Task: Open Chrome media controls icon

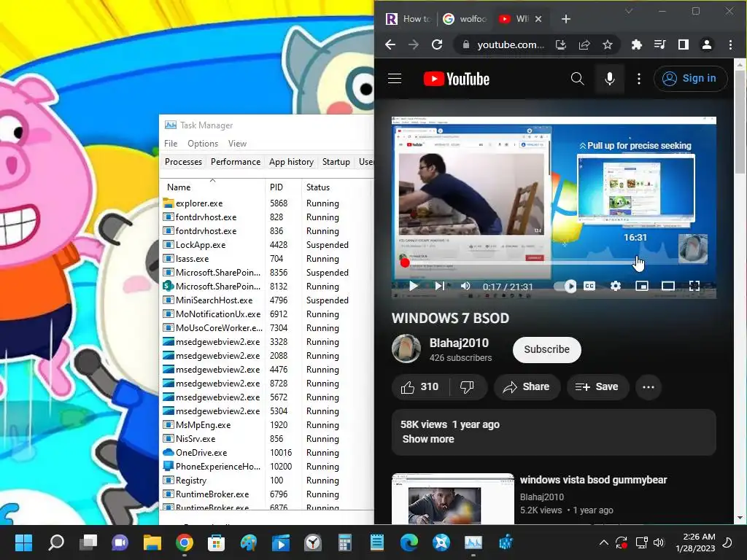Action: click(x=659, y=44)
